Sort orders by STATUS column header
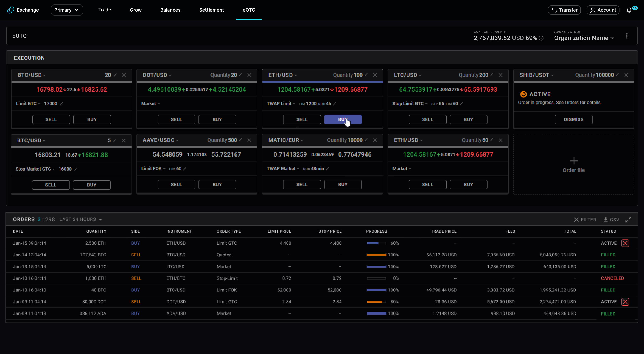Viewport: 644px width, 354px height. (608, 231)
